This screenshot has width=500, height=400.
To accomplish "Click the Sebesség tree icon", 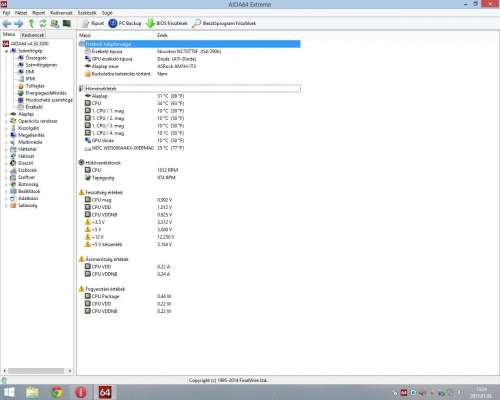I will pyautogui.click(x=13, y=205).
